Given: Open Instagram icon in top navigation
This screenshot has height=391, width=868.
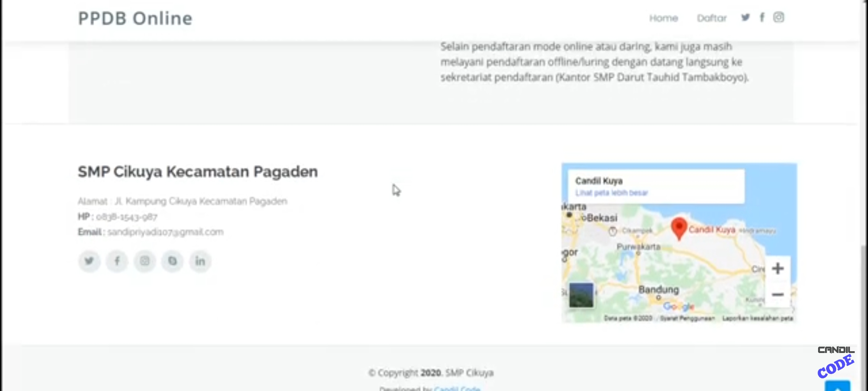Looking at the screenshot, I should (x=779, y=17).
